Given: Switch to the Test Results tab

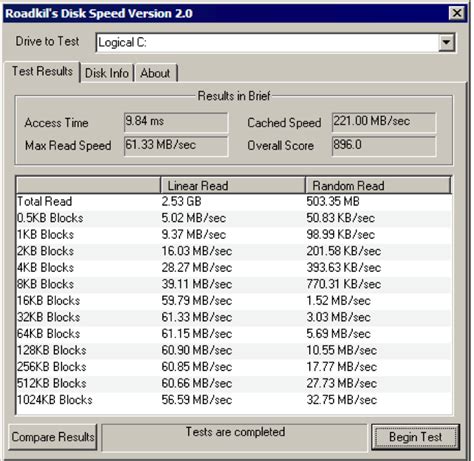Looking at the screenshot, I should coord(42,71).
